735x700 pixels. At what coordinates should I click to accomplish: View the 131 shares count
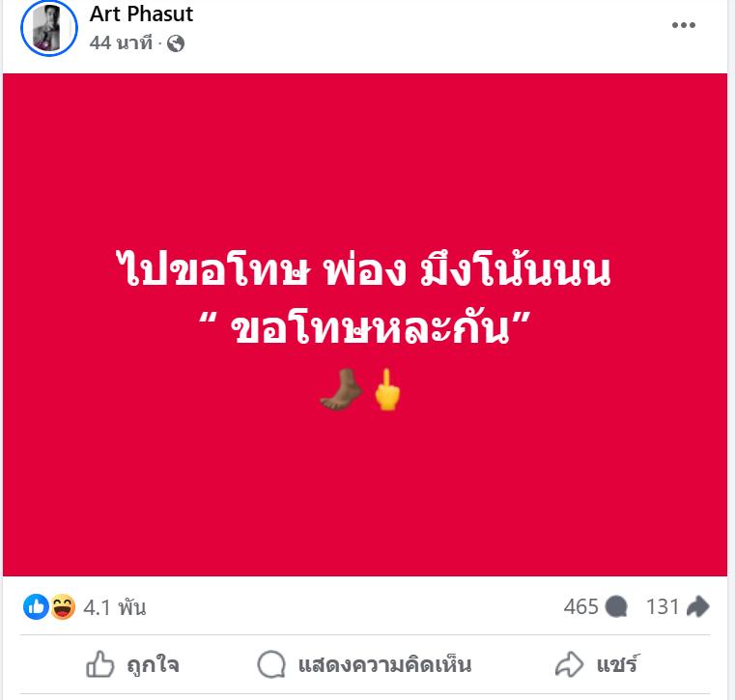[x=663, y=606]
